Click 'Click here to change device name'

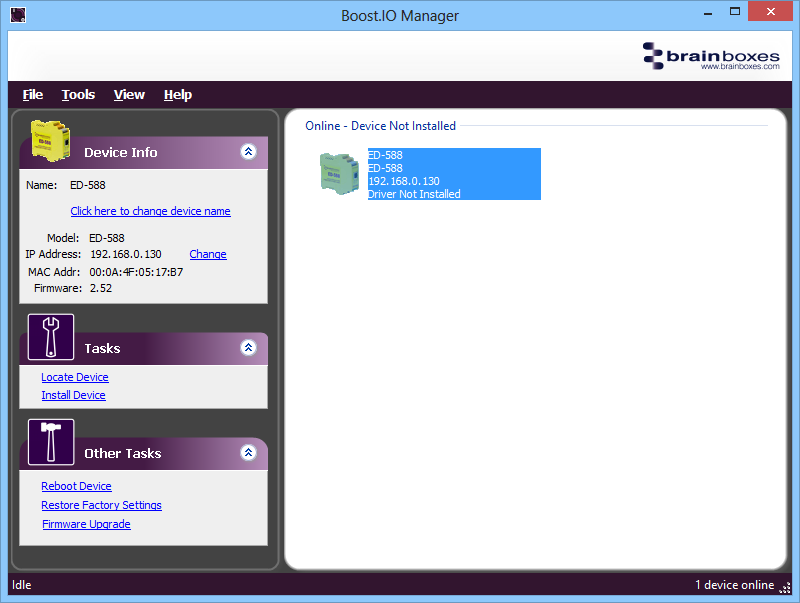click(x=150, y=211)
